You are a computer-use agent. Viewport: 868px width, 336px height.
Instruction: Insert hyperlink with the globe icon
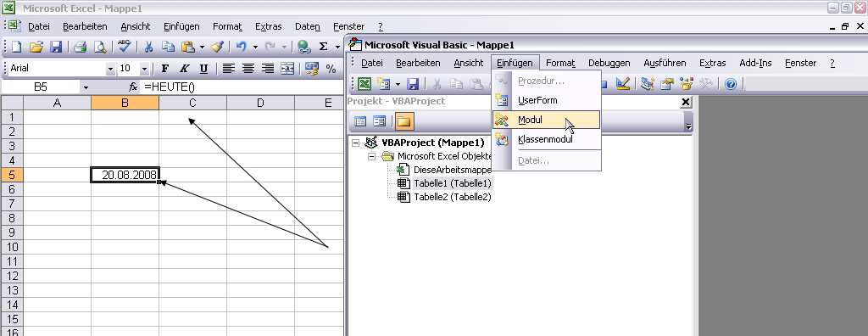[x=303, y=48]
